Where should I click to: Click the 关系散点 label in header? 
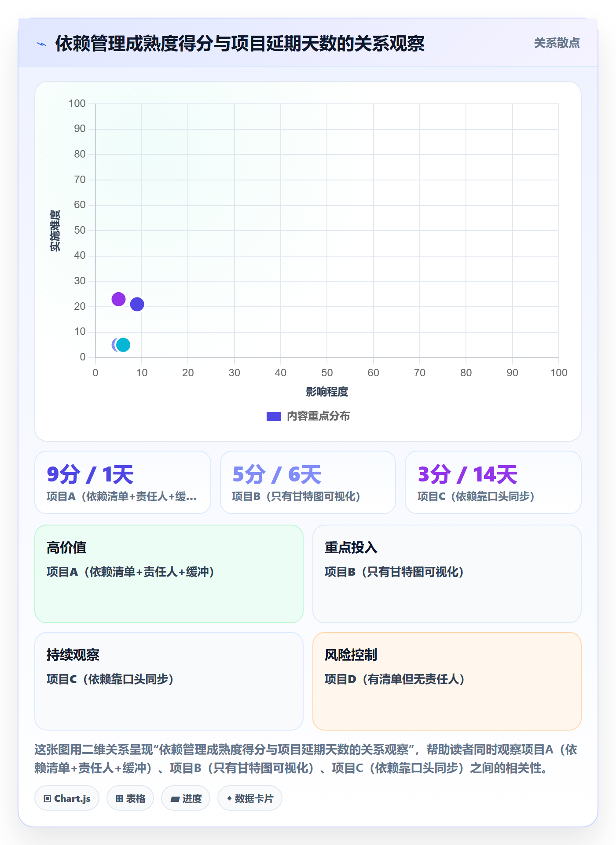click(557, 43)
